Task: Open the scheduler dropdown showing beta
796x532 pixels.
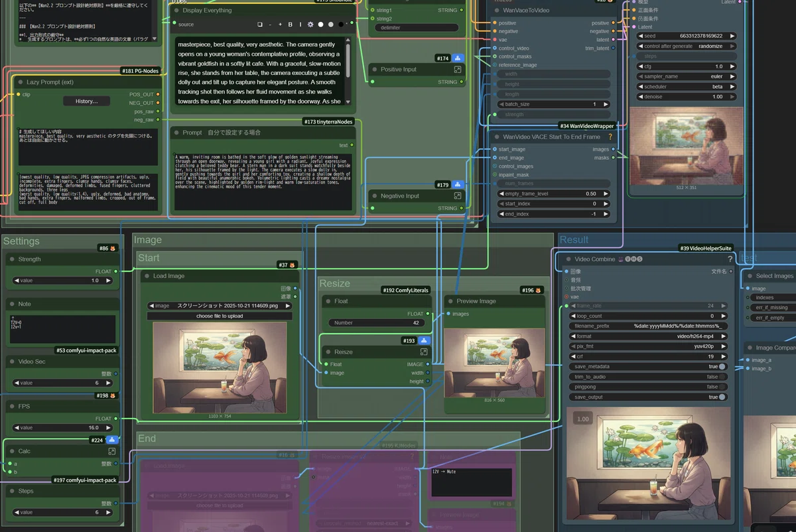Action: click(687, 87)
